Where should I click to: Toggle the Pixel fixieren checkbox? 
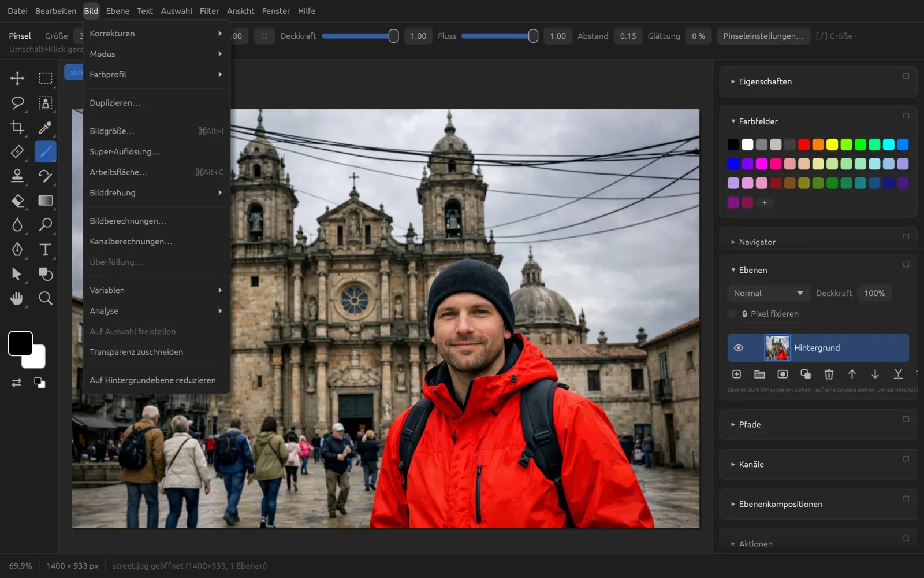732,314
